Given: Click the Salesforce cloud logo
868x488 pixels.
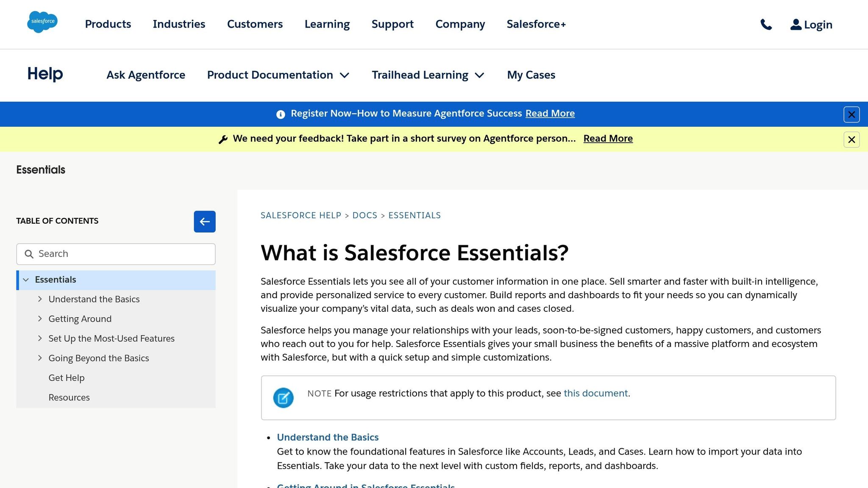Looking at the screenshot, I should point(42,22).
